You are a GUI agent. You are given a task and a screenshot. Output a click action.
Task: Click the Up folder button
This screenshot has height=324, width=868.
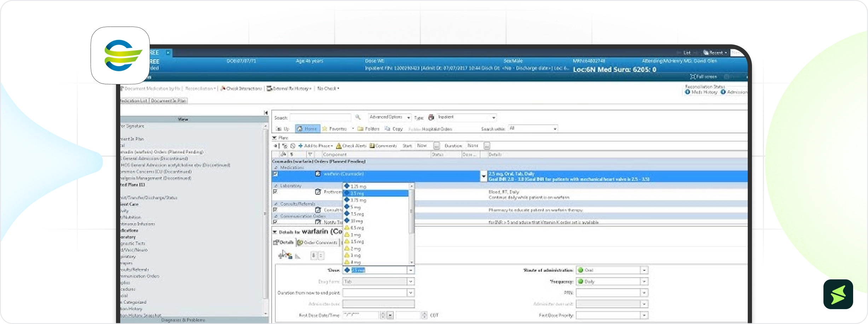pos(282,129)
